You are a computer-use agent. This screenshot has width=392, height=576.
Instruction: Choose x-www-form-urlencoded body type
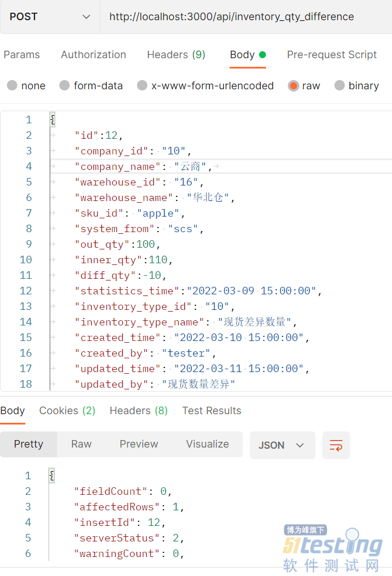tap(142, 86)
